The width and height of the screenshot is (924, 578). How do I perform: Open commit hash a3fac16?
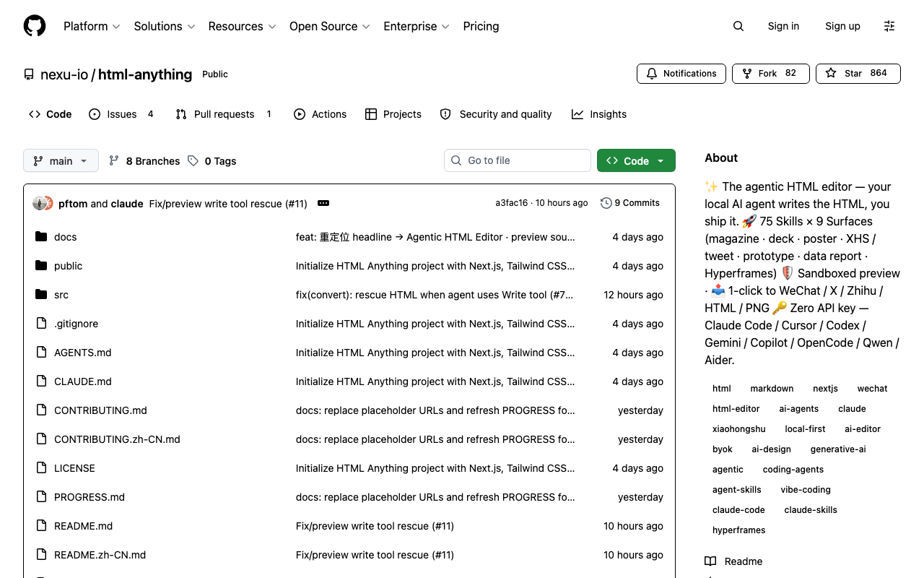click(x=511, y=203)
